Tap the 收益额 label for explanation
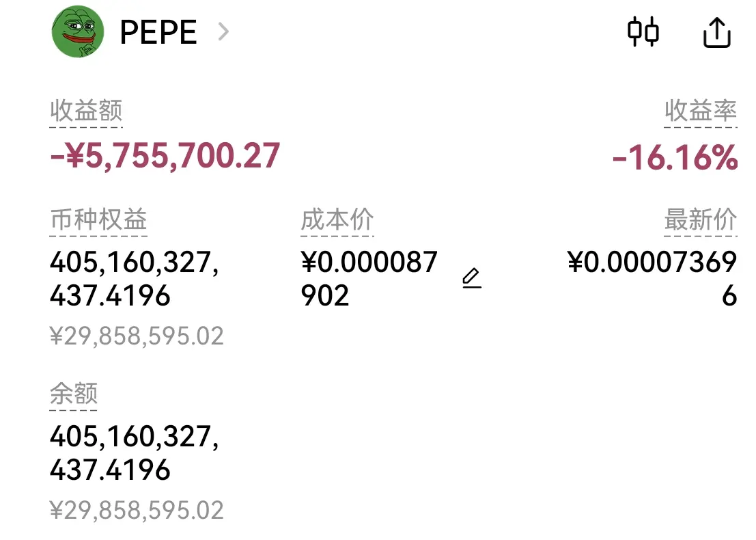Screen dimensions: 756x540 coord(86,111)
